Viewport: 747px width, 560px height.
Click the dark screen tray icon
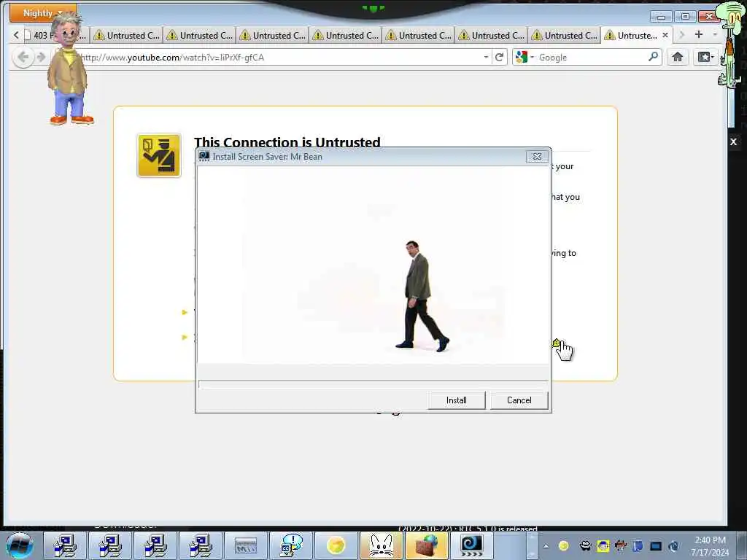pyautogui.click(x=656, y=546)
